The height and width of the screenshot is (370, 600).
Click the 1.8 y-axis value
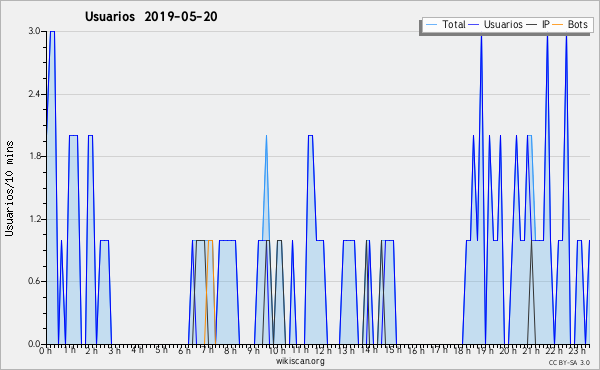click(x=34, y=156)
